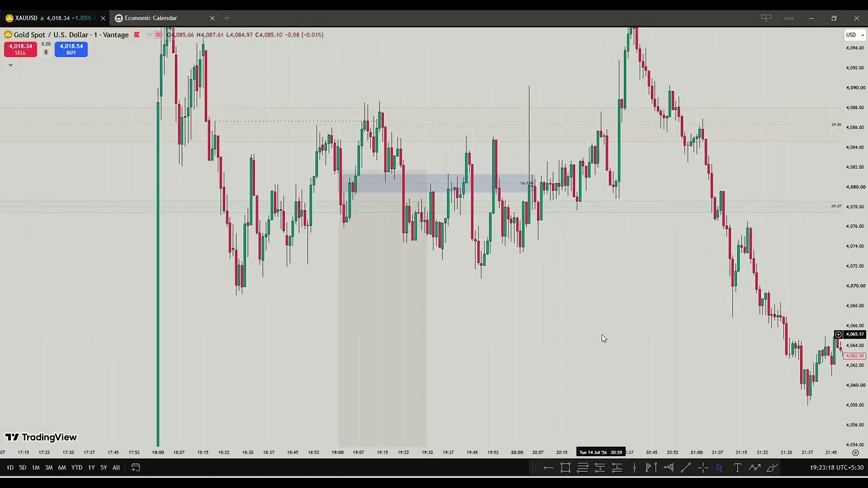Select the crosshair cursor tool
This screenshot has width=868, height=488.
703,468
